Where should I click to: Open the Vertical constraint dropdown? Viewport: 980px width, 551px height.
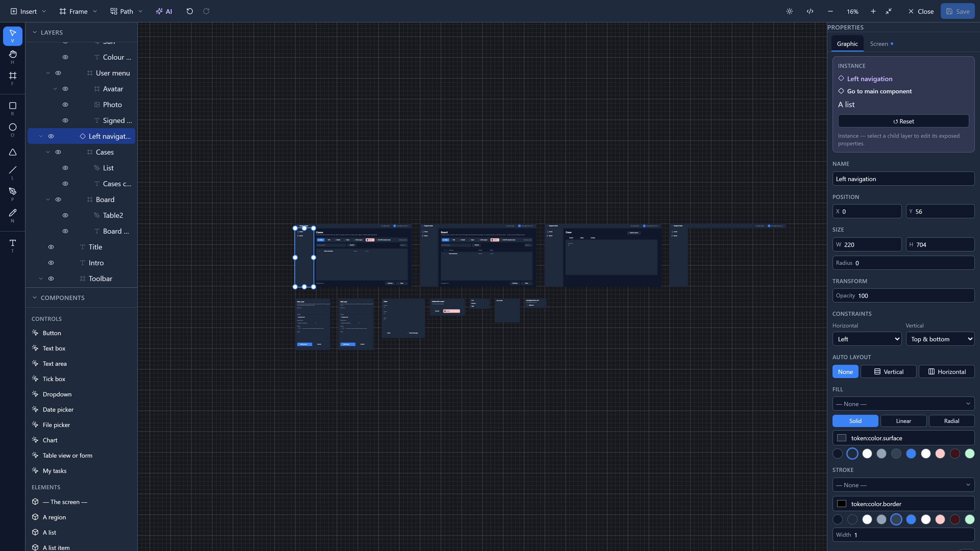click(x=940, y=339)
